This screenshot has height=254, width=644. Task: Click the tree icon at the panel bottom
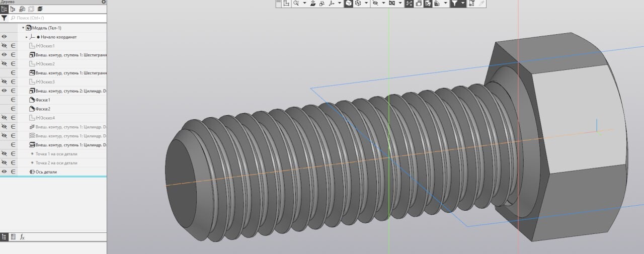(5, 236)
